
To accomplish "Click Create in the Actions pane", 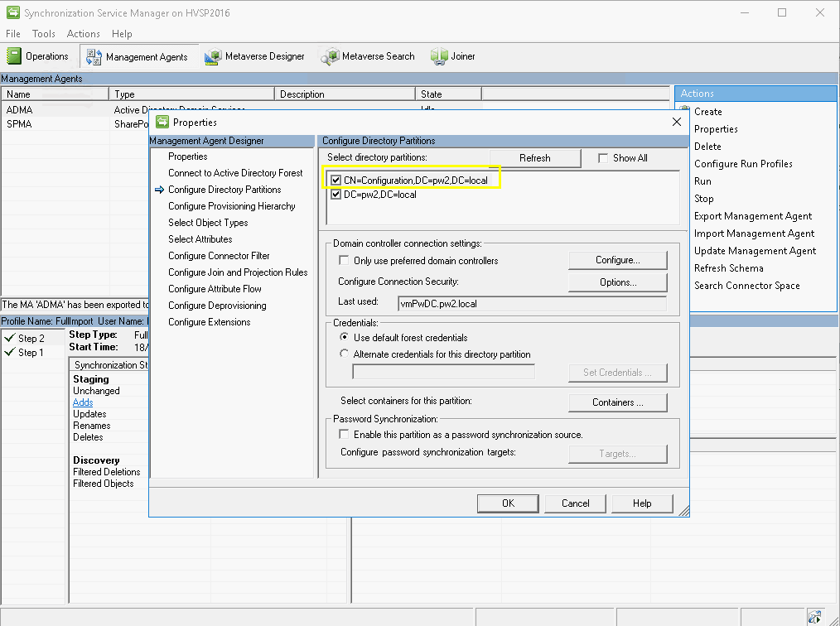I will tap(707, 112).
